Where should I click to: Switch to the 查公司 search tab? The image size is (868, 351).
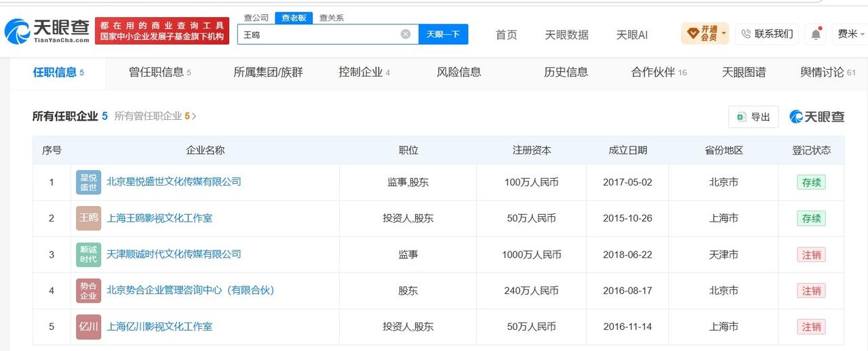pos(256,18)
